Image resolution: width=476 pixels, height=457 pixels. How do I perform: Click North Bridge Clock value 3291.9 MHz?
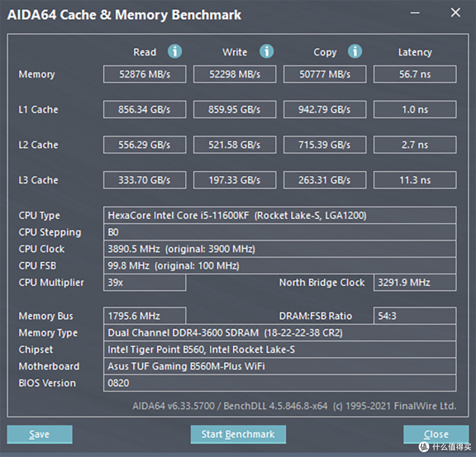tap(415, 283)
